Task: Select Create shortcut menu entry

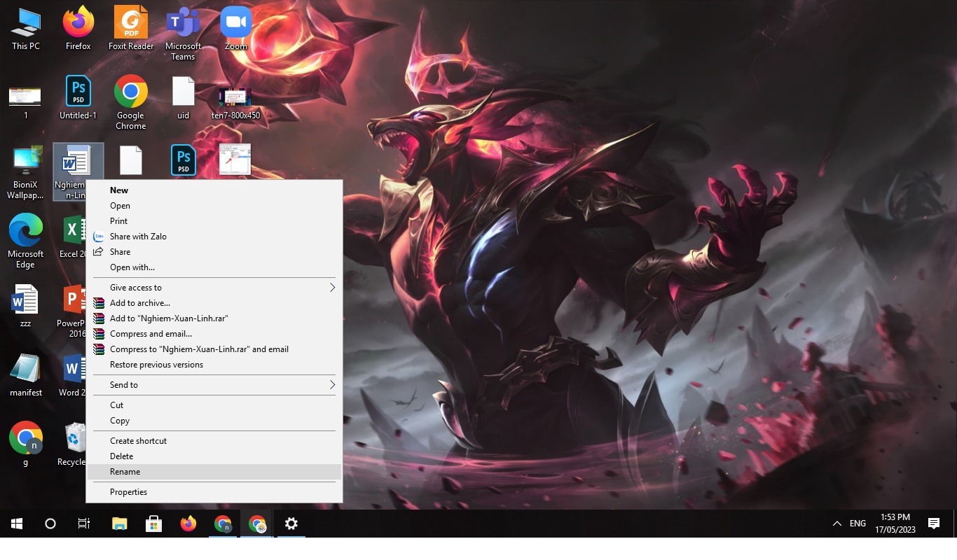Action: (214, 441)
